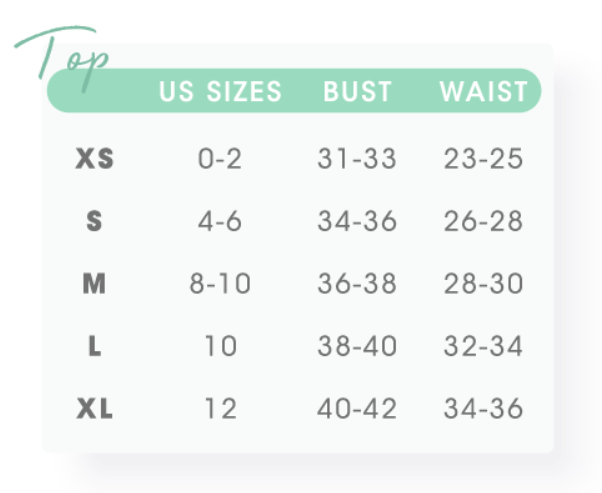
Task: Select the 31-33 bust measurement
Action: coord(357,158)
